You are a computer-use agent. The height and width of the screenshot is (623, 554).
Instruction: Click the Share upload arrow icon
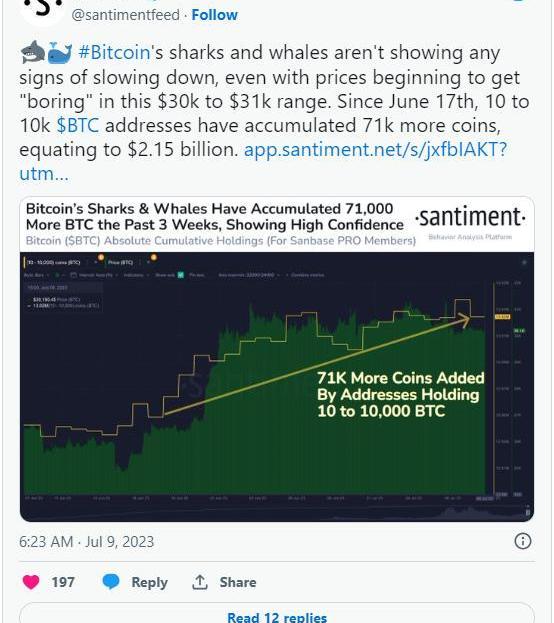pyautogui.click(x=200, y=582)
